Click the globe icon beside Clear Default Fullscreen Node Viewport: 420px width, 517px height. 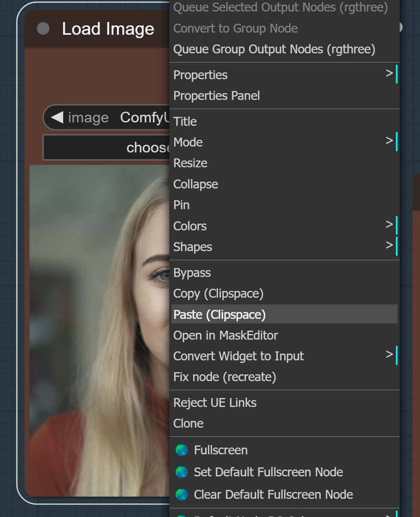click(181, 494)
